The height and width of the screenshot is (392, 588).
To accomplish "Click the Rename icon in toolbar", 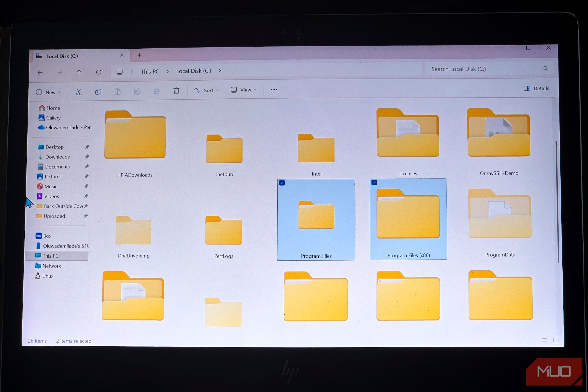I will coord(137,91).
